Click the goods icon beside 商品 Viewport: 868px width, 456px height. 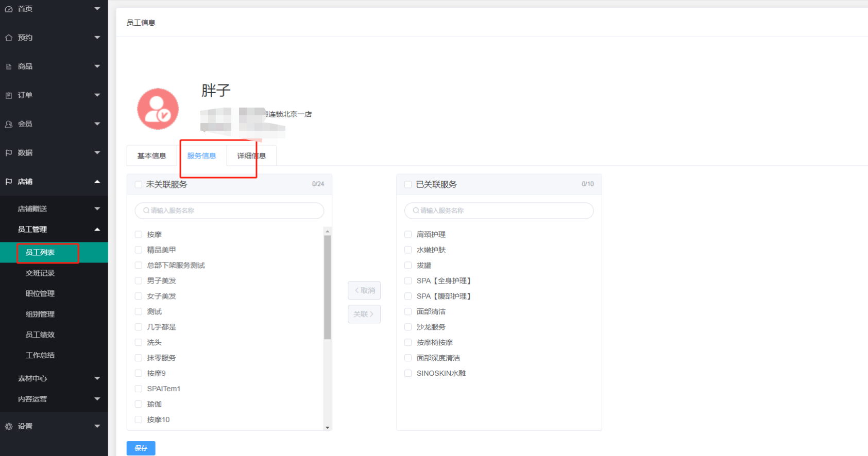(9, 66)
